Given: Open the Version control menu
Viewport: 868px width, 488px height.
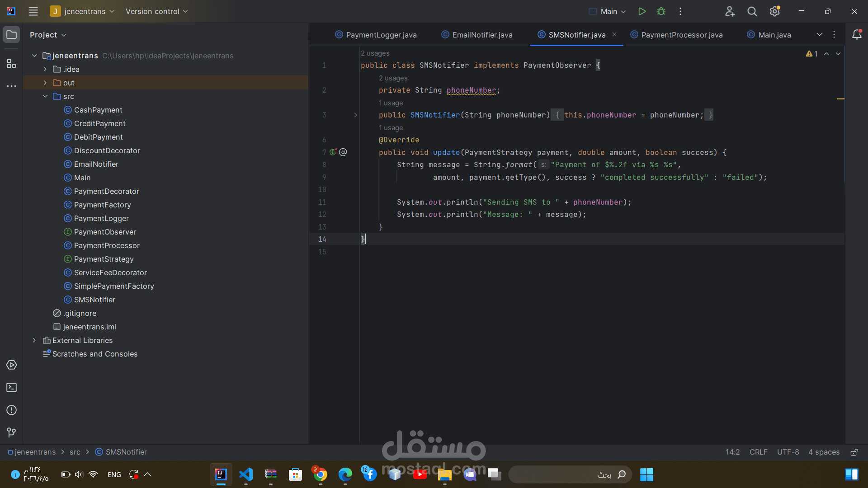Looking at the screenshot, I should [x=156, y=11].
